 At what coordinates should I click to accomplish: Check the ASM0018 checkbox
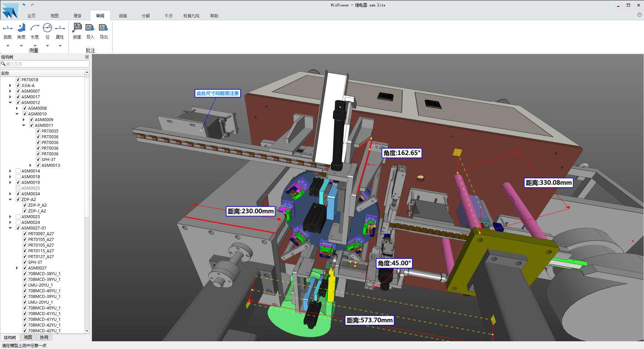click(x=18, y=177)
